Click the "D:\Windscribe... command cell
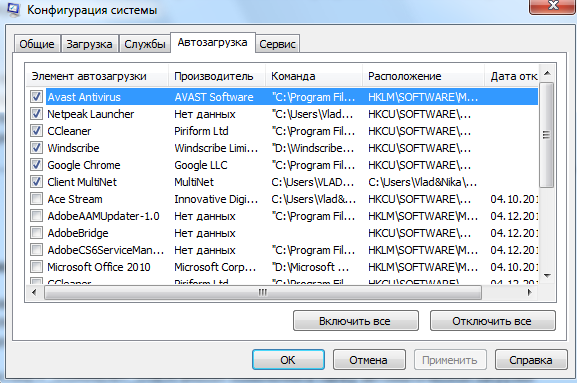The height and width of the screenshot is (383, 577). coord(313,148)
